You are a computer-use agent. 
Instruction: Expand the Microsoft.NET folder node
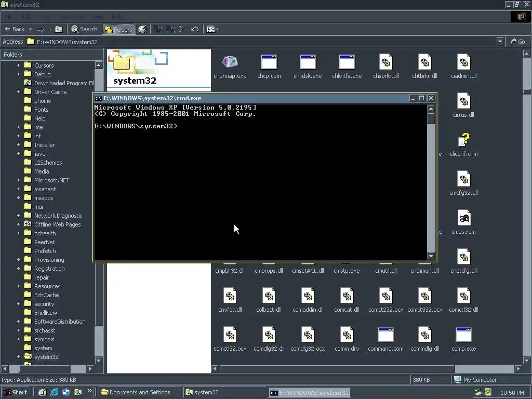pyautogui.click(x=18, y=180)
